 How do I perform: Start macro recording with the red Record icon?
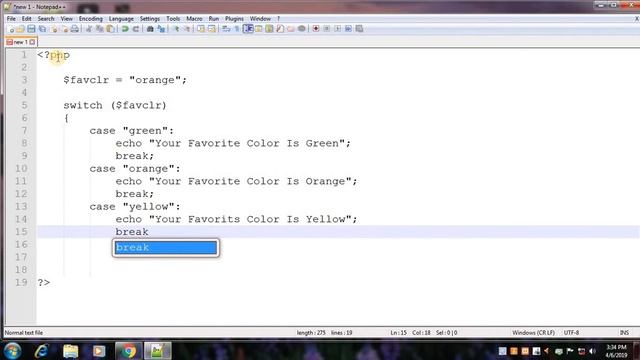click(x=316, y=29)
